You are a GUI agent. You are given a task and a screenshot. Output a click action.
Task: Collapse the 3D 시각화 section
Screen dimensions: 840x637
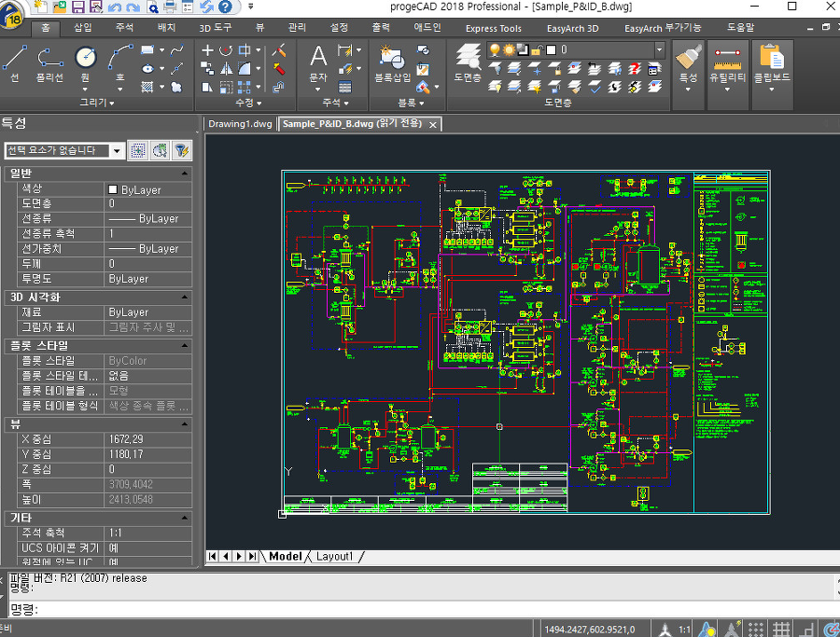tap(184, 298)
